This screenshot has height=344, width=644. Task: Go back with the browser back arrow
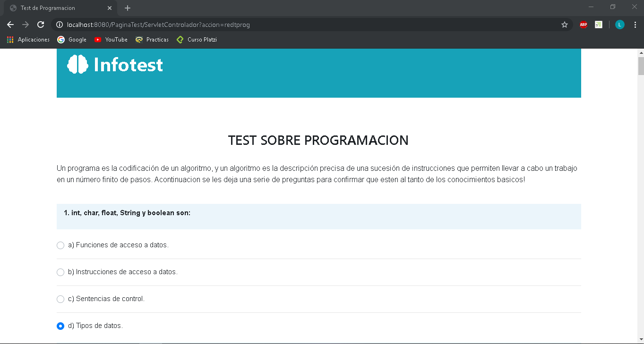click(10, 25)
